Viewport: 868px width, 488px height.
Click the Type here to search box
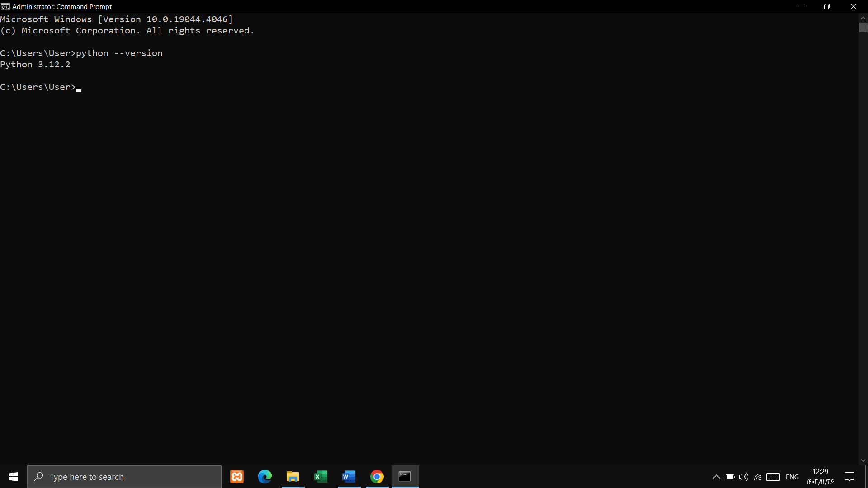click(x=124, y=477)
